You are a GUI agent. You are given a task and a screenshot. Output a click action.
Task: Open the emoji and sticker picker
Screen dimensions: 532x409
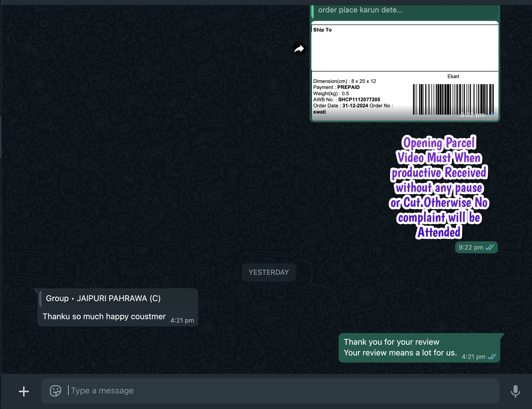point(55,391)
